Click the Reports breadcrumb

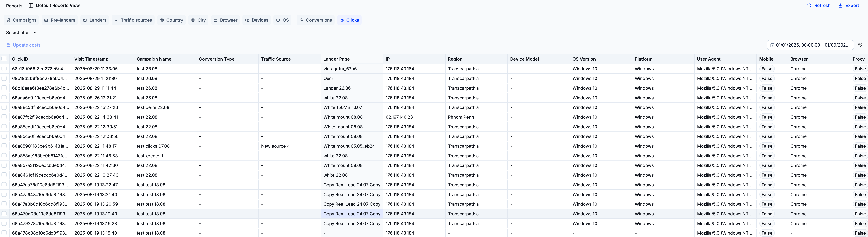coord(14,6)
